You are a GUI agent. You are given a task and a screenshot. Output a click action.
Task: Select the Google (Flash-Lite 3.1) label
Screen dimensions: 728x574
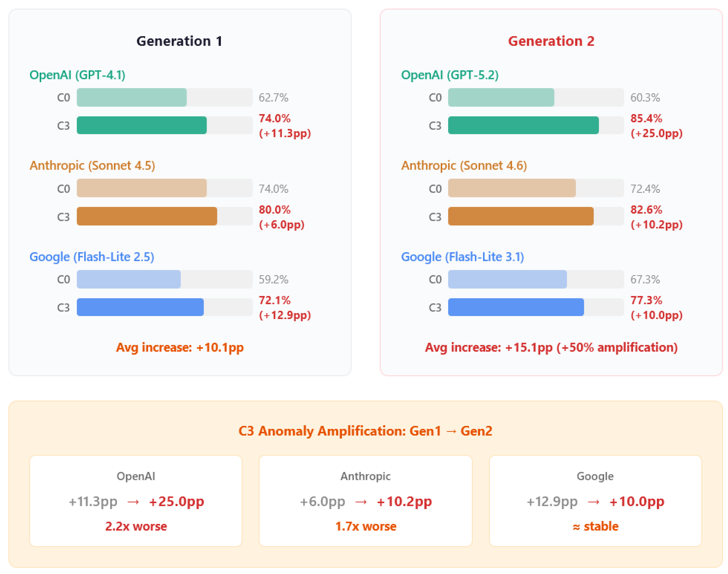click(462, 256)
